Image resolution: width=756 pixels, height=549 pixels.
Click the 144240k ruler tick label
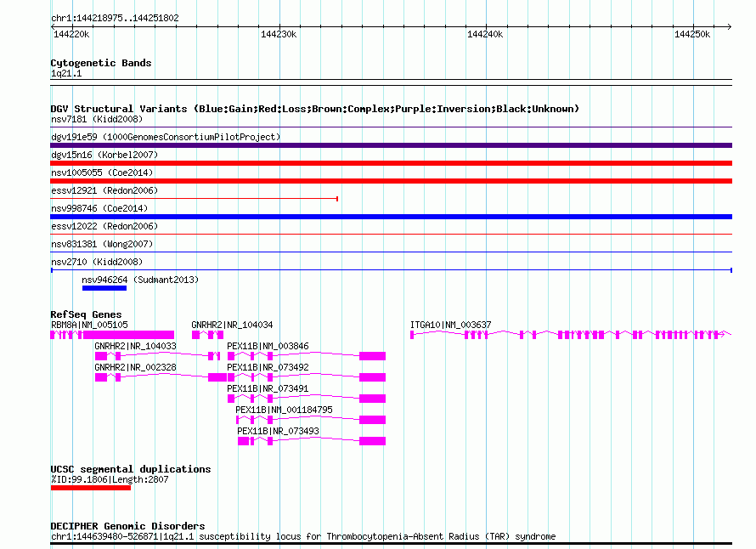click(x=485, y=34)
